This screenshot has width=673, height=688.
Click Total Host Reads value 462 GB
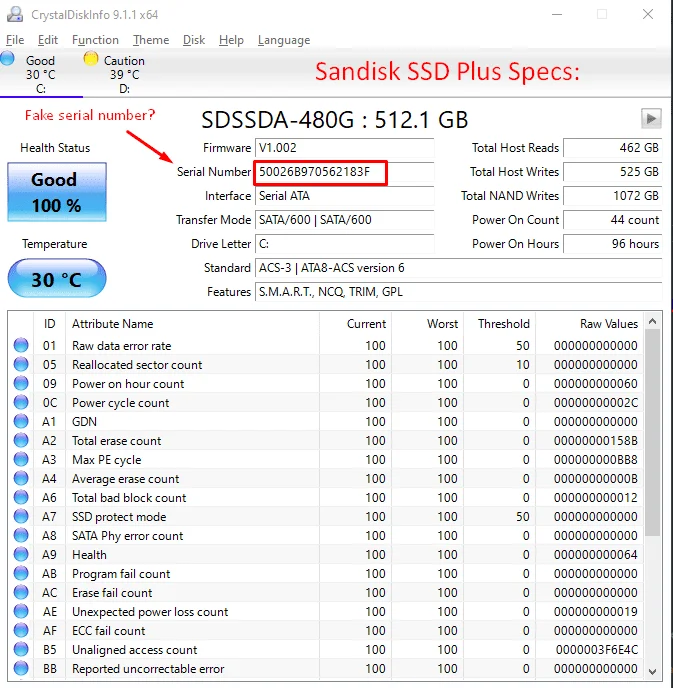[612, 147]
